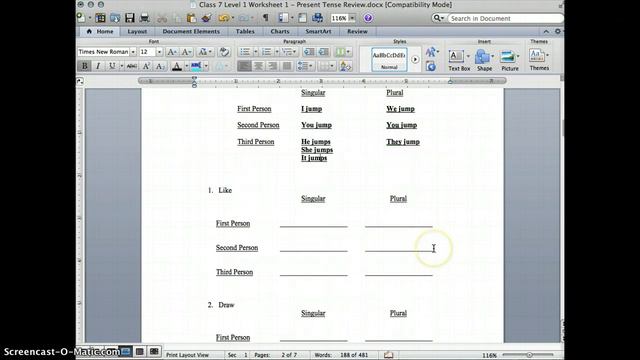Image resolution: width=640 pixels, height=360 pixels.
Task: Toggle Strikethrough ABC formatting
Action: tap(131, 66)
